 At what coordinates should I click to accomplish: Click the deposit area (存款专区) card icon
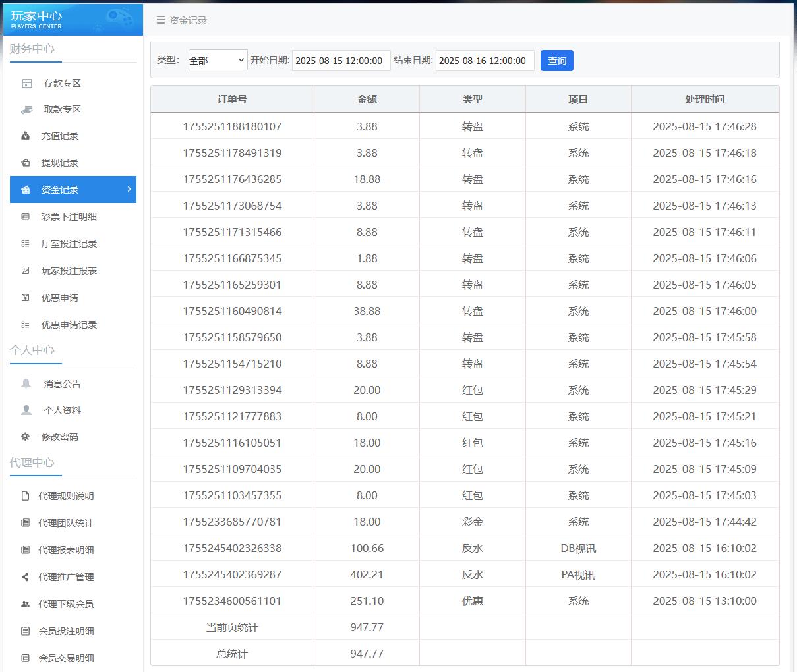pos(27,84)
